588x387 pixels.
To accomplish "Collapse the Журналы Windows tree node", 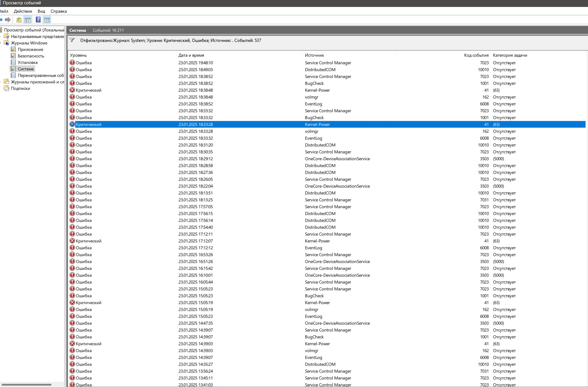I will pyautogui.click(x=1, y=43).
